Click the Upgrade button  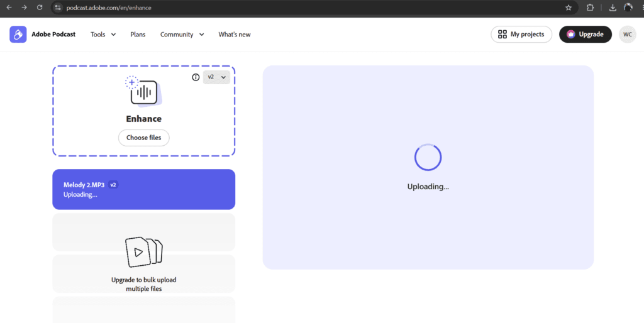coord(586,35)
